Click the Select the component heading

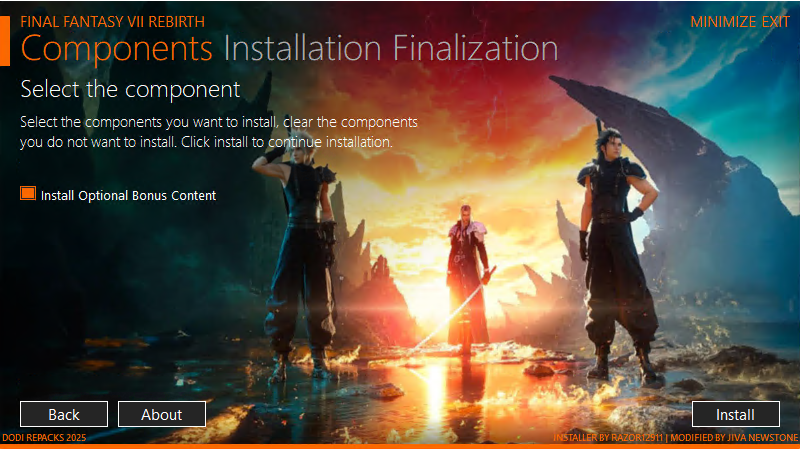130,90
